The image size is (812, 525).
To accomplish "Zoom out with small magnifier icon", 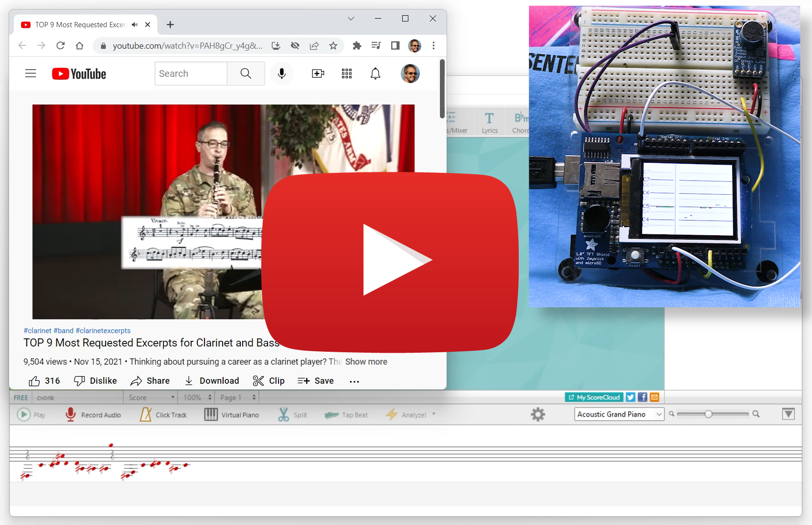I will tap(672, 414).
